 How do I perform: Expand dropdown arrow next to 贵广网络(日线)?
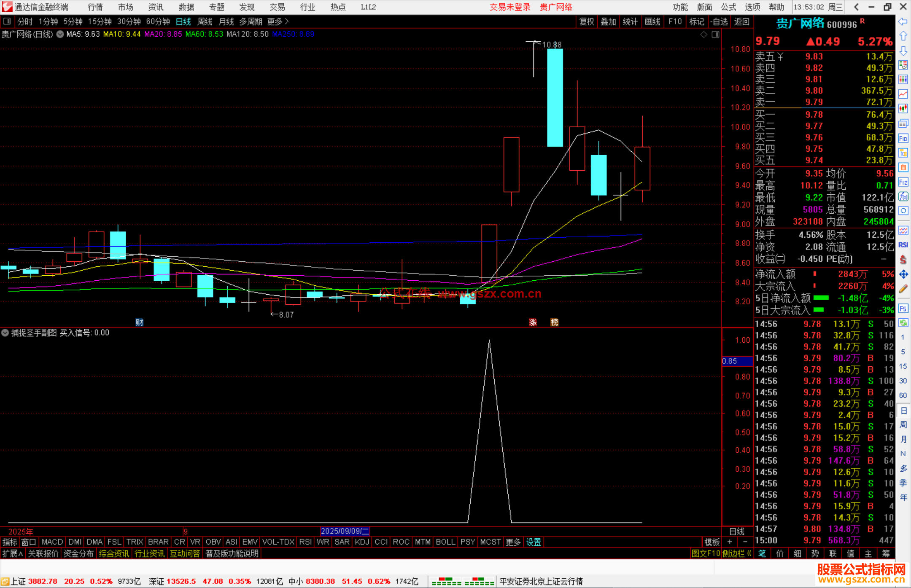tap(60, 34)
